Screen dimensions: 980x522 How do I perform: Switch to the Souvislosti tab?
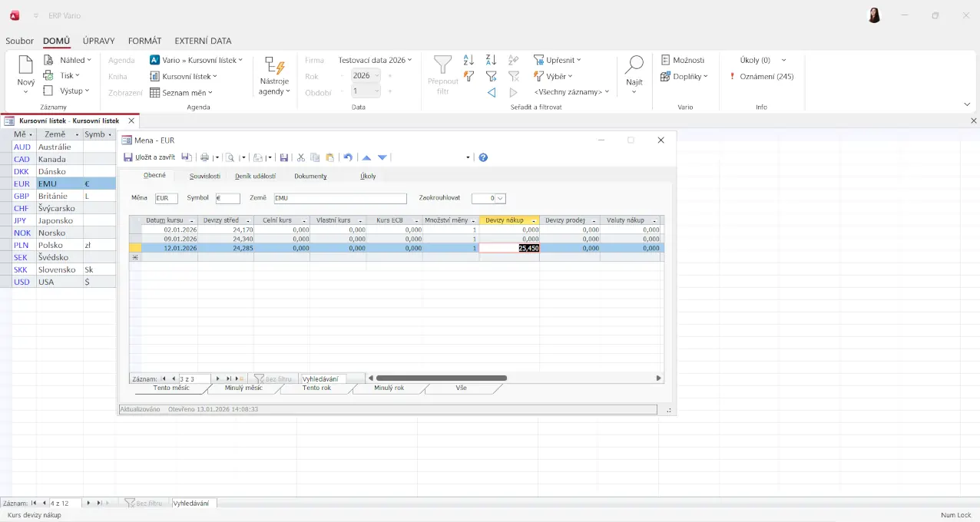click(204, 176)
